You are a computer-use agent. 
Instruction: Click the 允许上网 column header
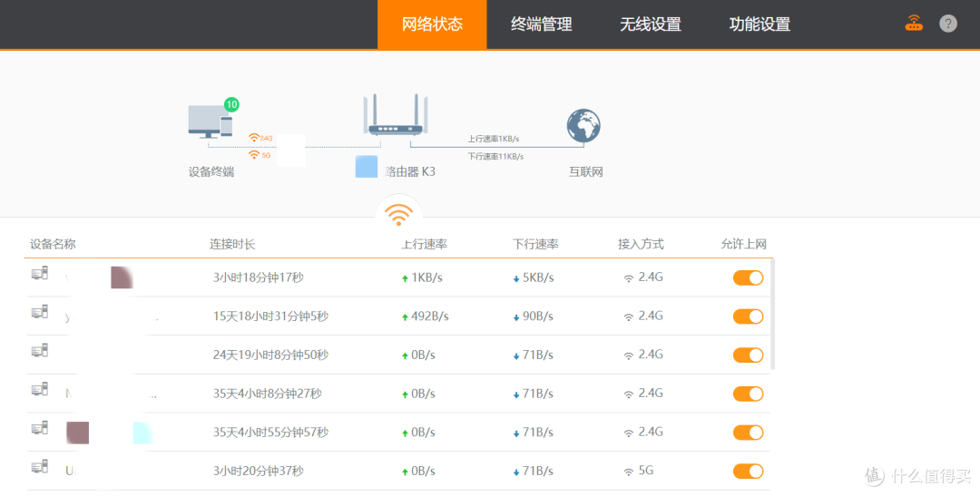[743, 244]
